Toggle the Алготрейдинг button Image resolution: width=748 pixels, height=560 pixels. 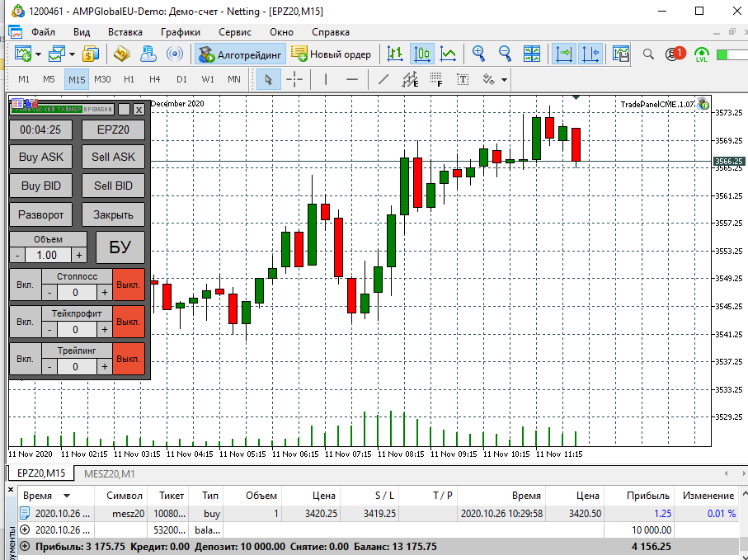click(x=241, y=54)
